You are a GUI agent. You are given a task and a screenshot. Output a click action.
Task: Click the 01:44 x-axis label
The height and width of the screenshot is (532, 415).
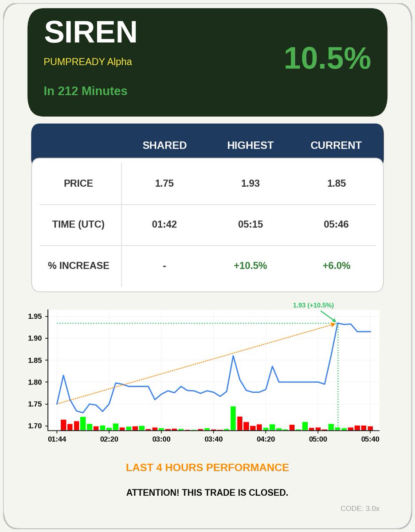tap(57, 439)
